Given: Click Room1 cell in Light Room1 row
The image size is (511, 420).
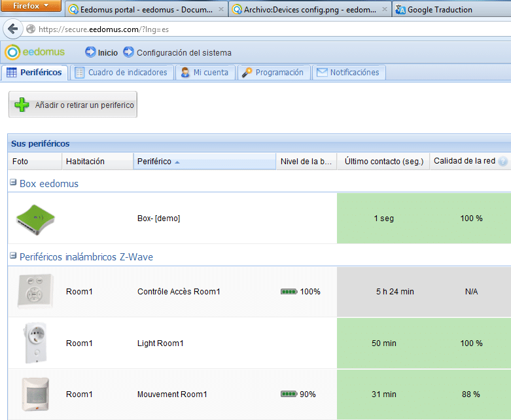Looking at the screenshot, I should (79, 343).
